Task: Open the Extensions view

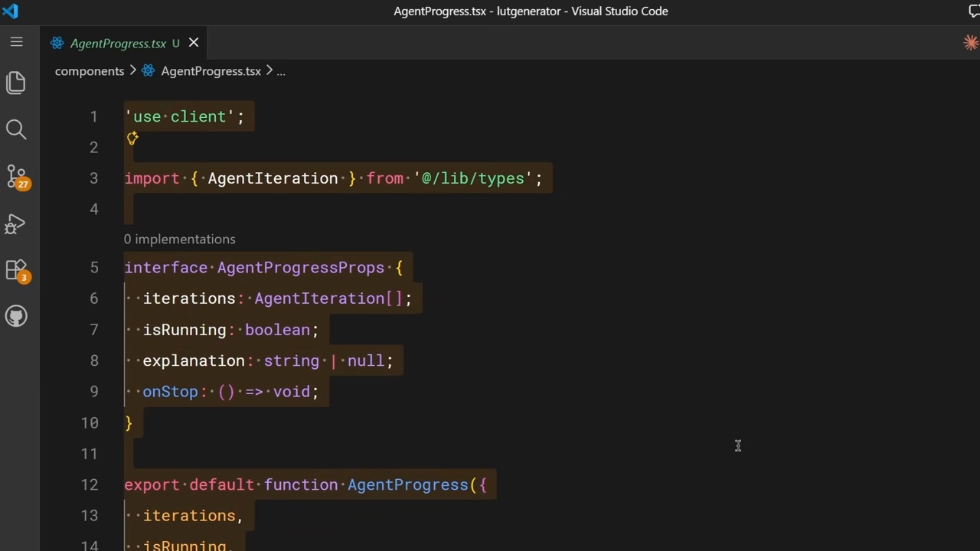Action: pos(17,270)
